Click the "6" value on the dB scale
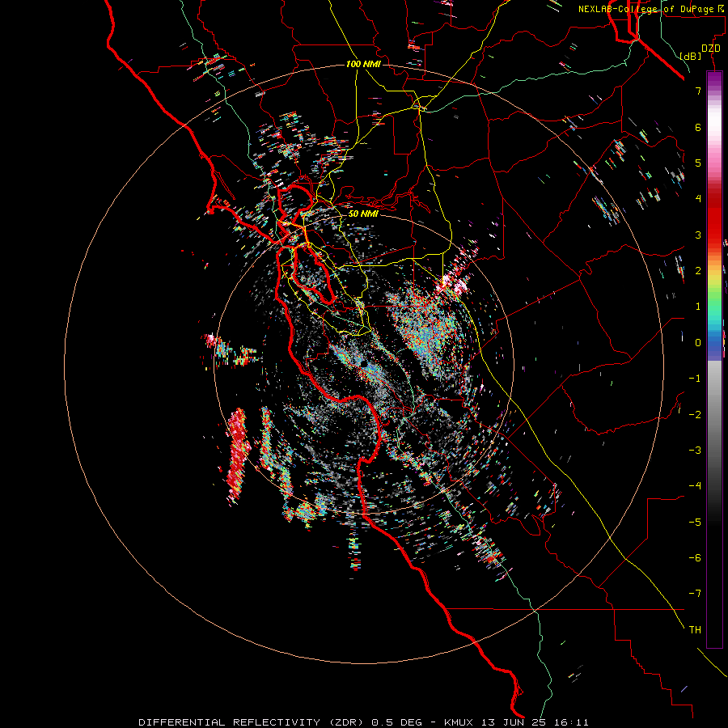This screenshot has height=728, width=728. point(698,127)
